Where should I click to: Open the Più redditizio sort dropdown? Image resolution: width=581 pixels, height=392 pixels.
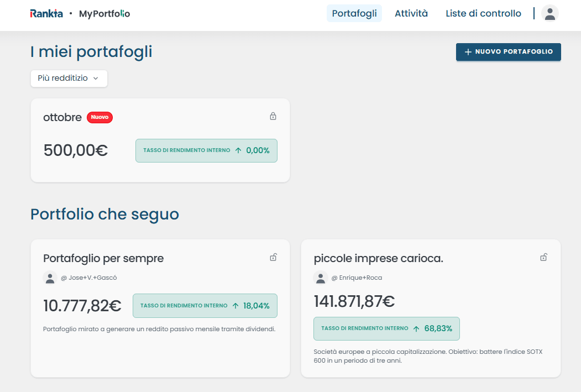click(x=69, y=79)
